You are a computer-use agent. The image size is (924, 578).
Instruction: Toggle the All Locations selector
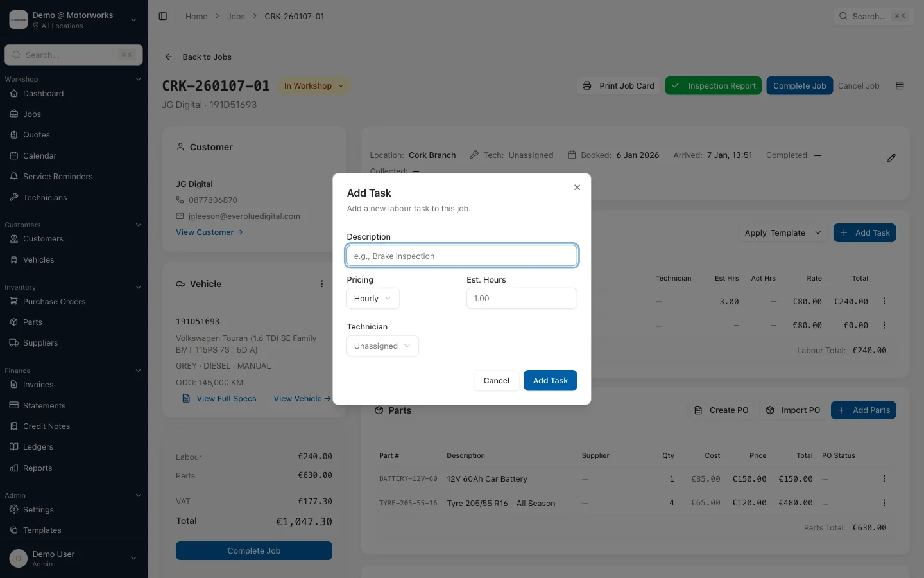(x=74, y=19)
